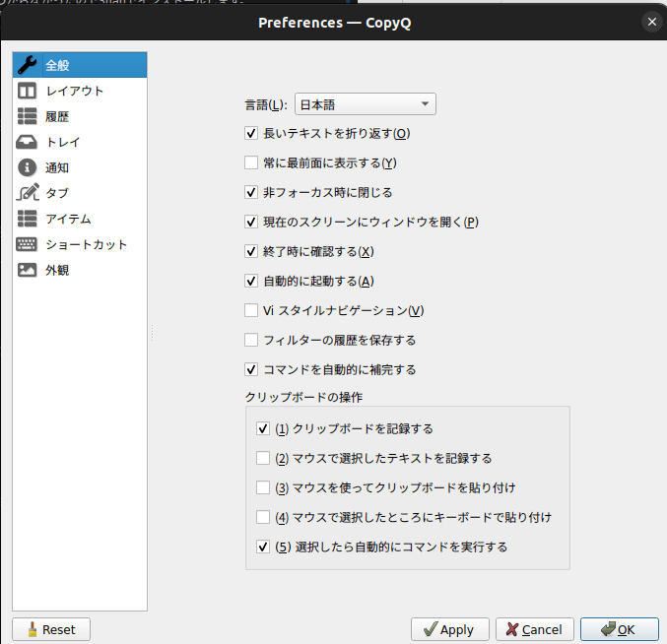Select the 全般 tab label

(x=57, y=65)
